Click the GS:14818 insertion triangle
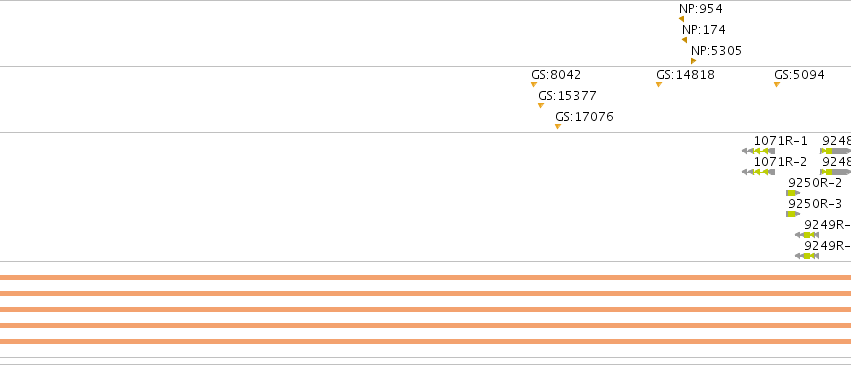Viewport: 851px width, 365px height. (659, 85)
